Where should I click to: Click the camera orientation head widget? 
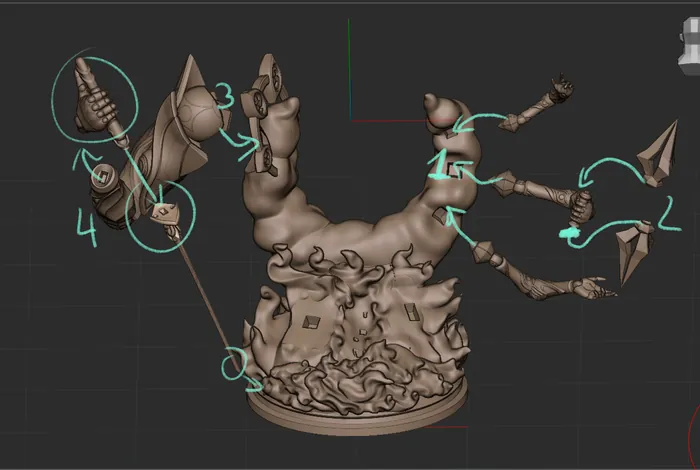pos(688,43)
